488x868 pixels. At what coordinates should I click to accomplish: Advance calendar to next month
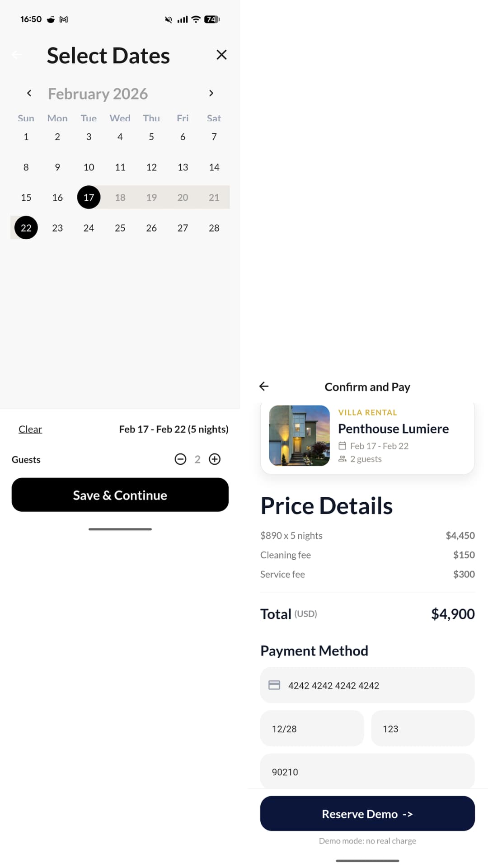coord(211,93)
